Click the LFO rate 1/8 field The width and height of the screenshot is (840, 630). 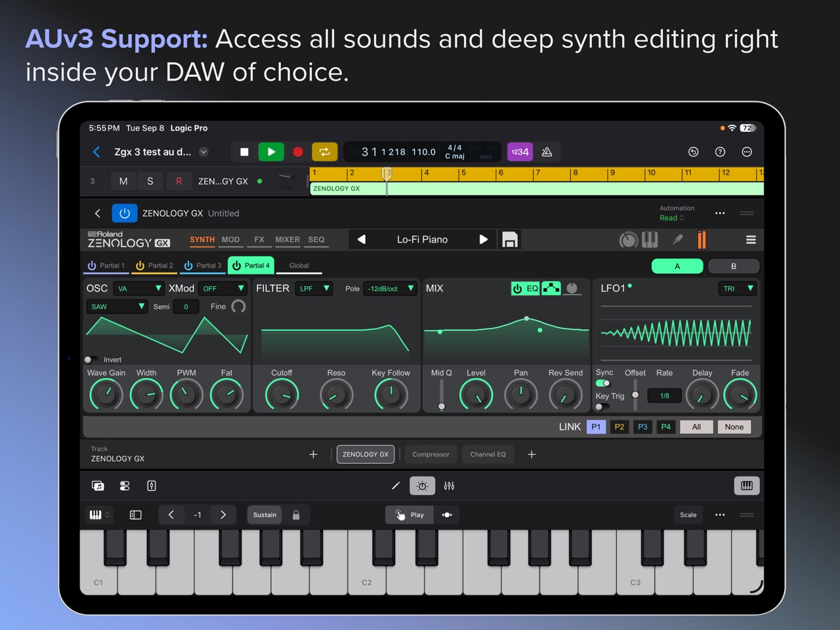pos(665,396)
